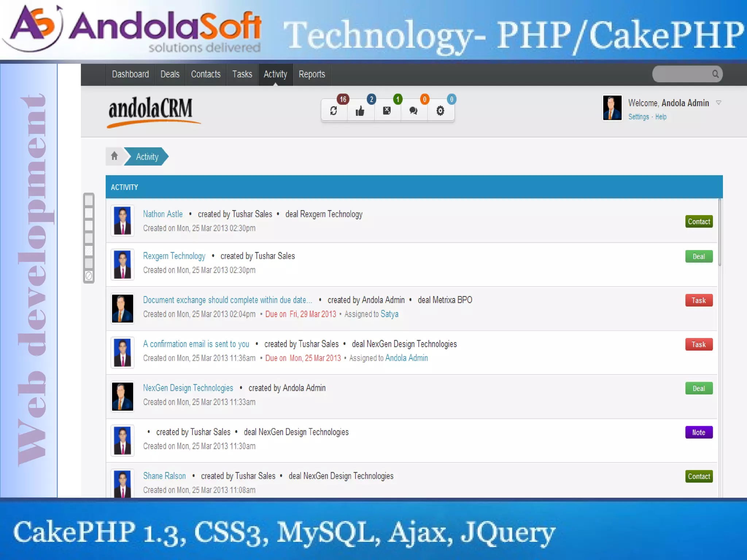Click the home breadcrumb icon

point(114,156)
